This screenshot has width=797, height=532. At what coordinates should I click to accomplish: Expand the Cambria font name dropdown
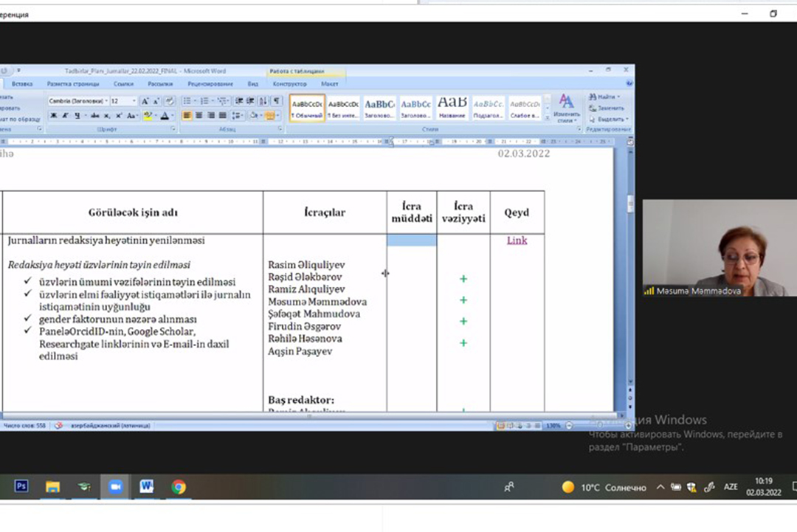(106, 101)
